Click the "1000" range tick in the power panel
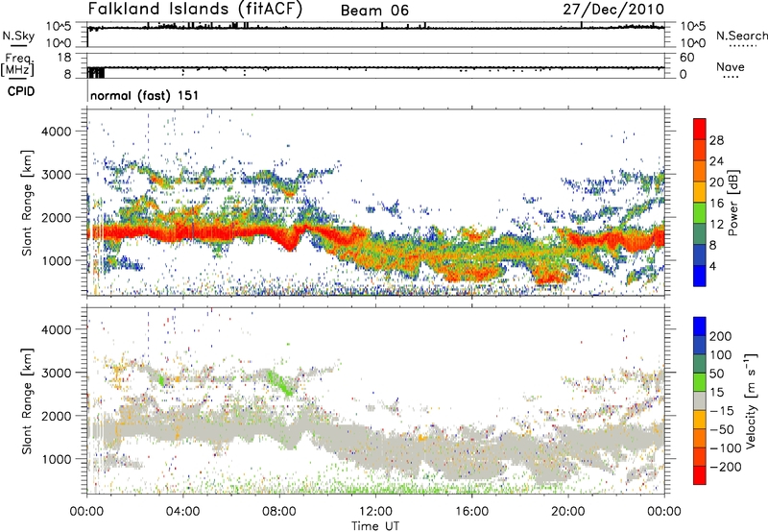768x532 pixels. (56, 260)
